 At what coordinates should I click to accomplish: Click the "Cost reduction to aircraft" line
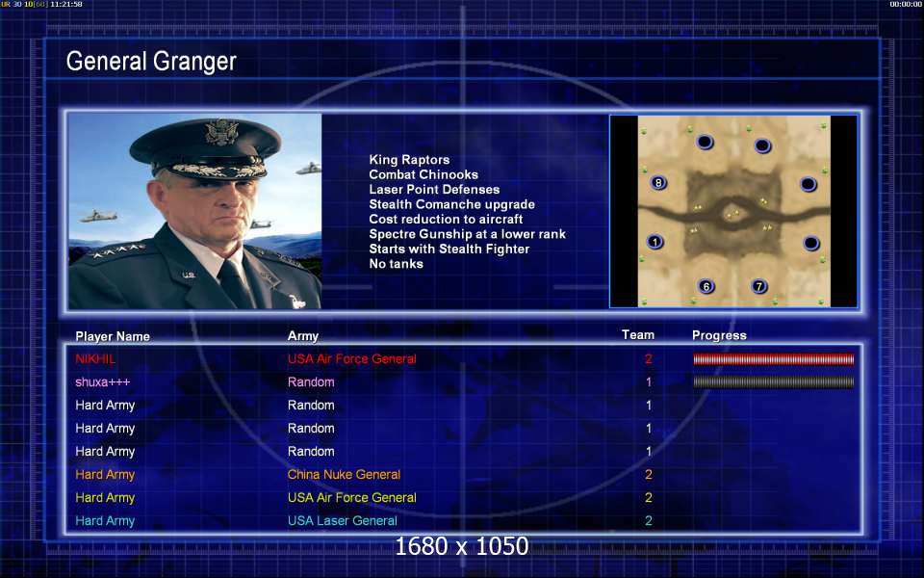pyautogui.click(x=446, y=219)
